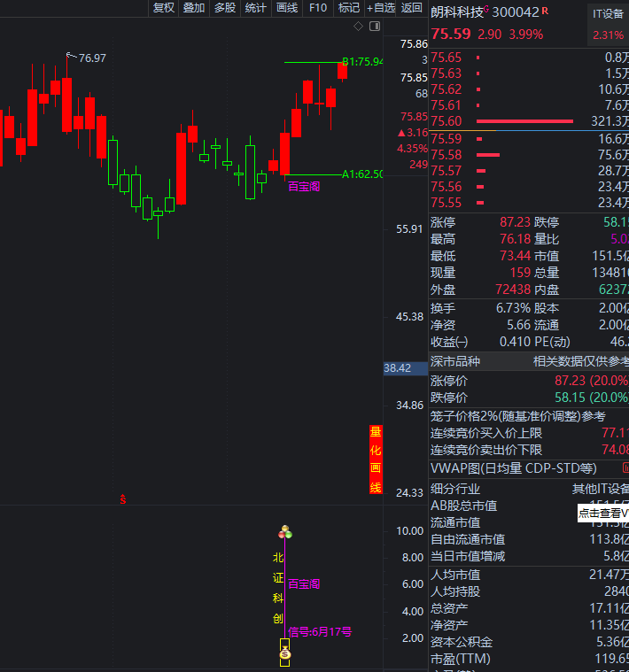Click the red R badge beside 300042
The width and height of the screenshot is (629, 672).
click(x=545, y=11)
